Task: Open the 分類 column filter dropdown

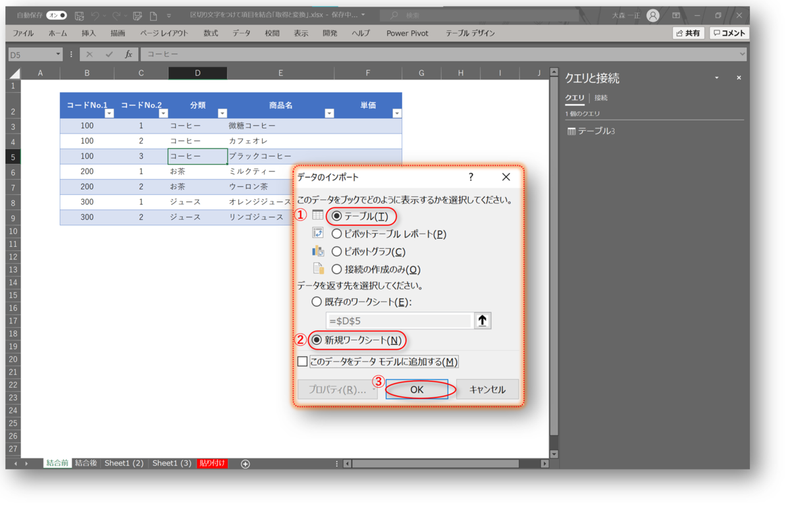Action: click(x=223, y=113)
